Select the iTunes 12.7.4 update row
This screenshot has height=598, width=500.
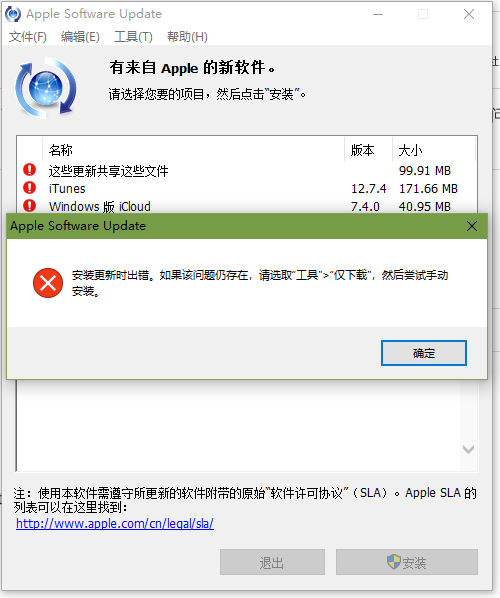[x=247, y=188]
